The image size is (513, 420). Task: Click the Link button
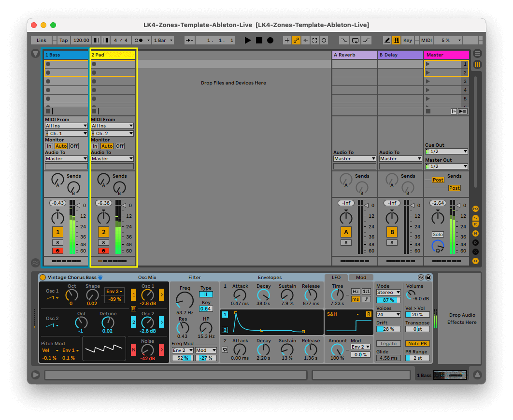click(42, 40)
